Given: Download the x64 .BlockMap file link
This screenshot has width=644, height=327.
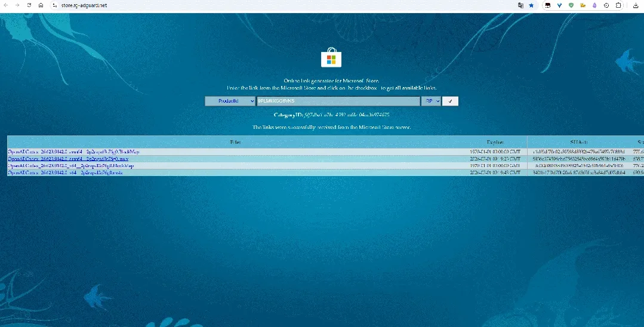Looking at the screenshot, I should [70, 165].
